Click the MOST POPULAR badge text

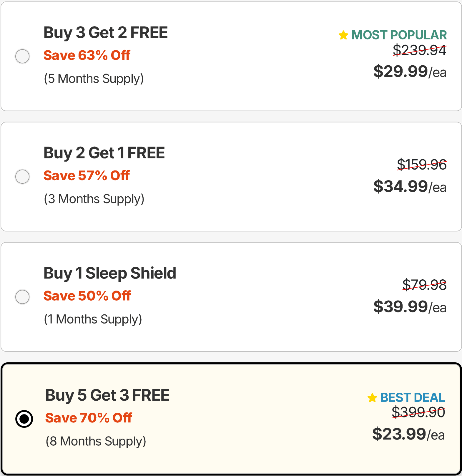coord(399,35)
